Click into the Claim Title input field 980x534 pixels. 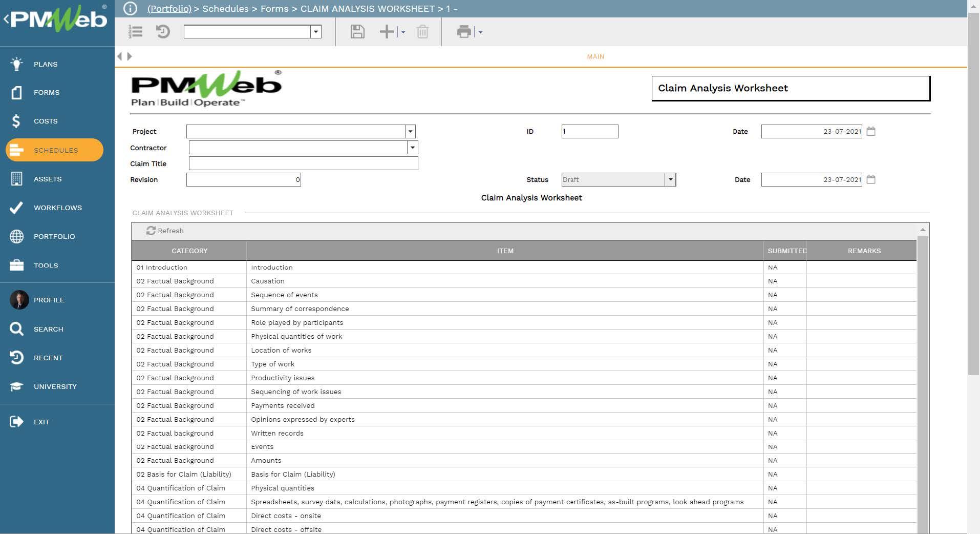(303, 163)
